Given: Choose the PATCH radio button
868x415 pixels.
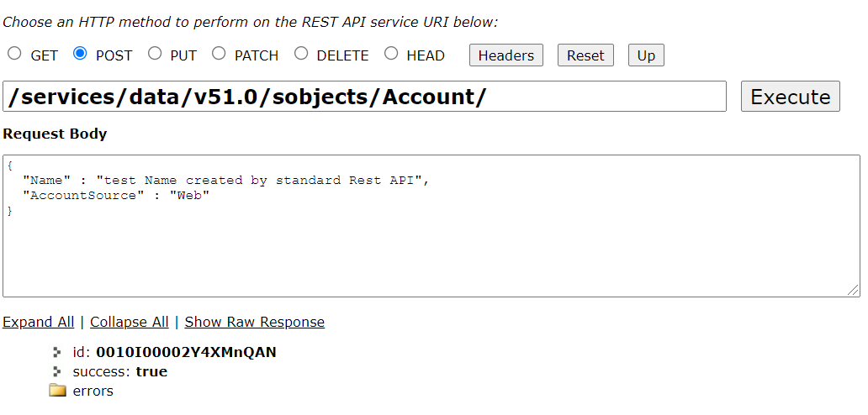Looking at the screenshot, I should [x=220, y=54].
